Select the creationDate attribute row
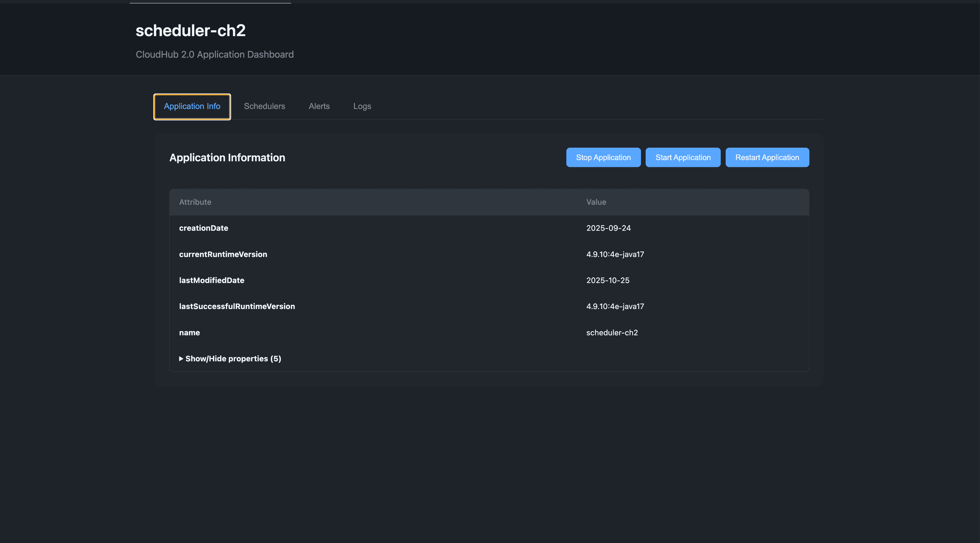Viewport: 980px width, 543px height. click(x=204, y=228)
